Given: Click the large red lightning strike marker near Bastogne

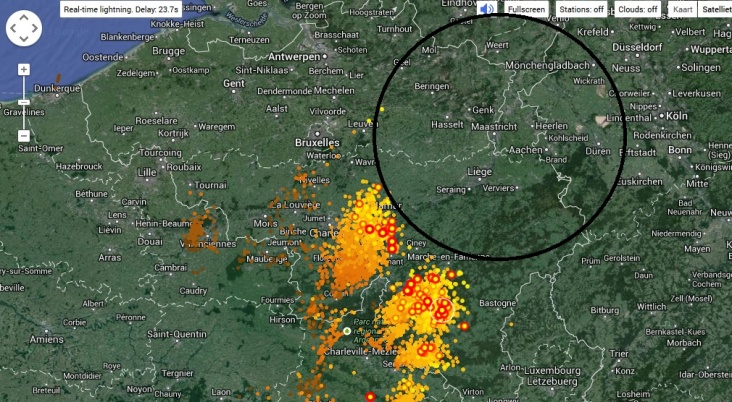Looking at the screenshot, I should coord(442,310).
